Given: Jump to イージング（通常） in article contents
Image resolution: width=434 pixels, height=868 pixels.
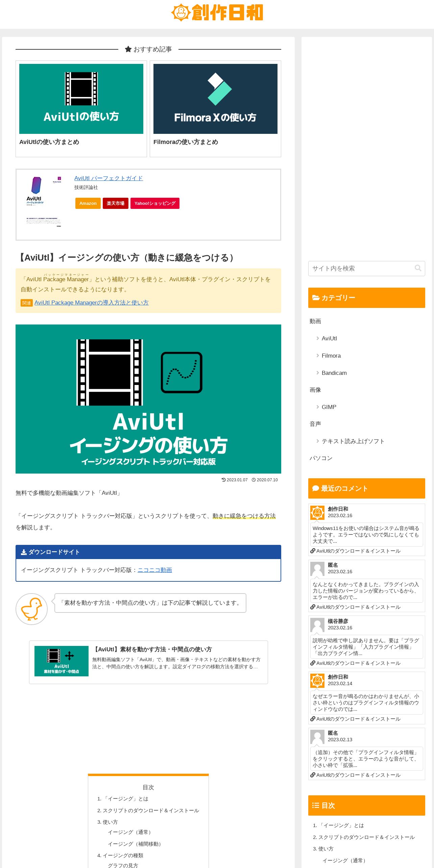Looking at the screenshot, I should (x=130, y=832).
